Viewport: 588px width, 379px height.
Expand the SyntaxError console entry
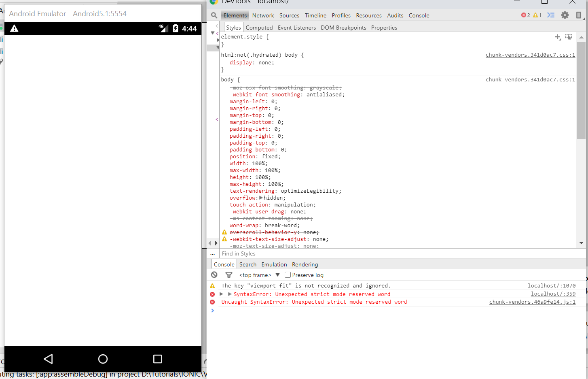point(221,294)
